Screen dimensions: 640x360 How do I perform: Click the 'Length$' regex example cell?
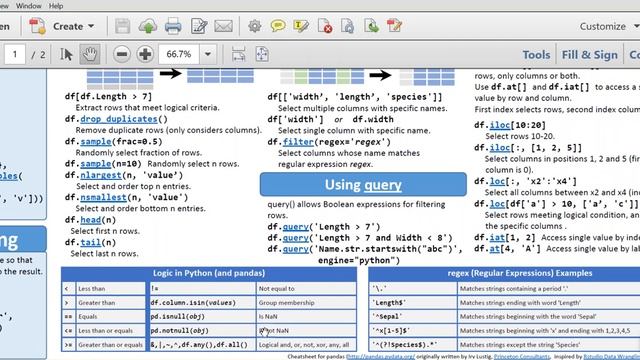coord(413,302)
